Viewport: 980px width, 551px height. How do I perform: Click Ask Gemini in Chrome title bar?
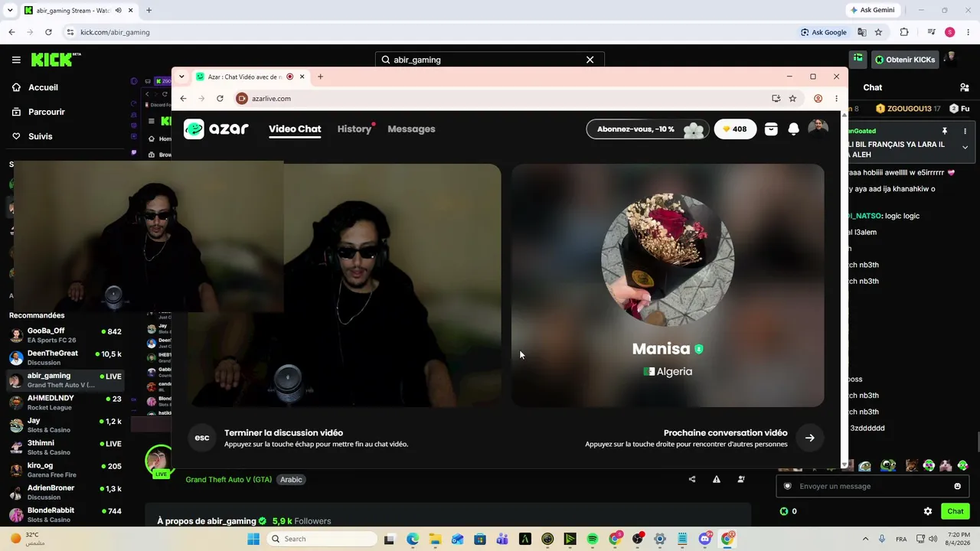coord(872,10)
